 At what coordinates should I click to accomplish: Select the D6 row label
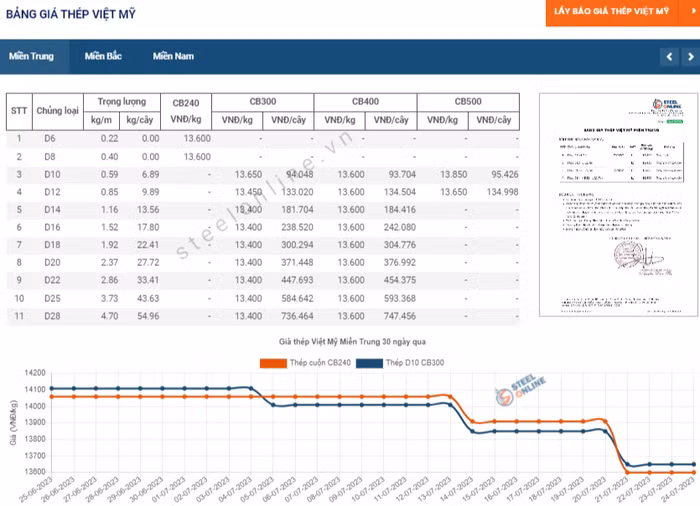click(50, 139)
